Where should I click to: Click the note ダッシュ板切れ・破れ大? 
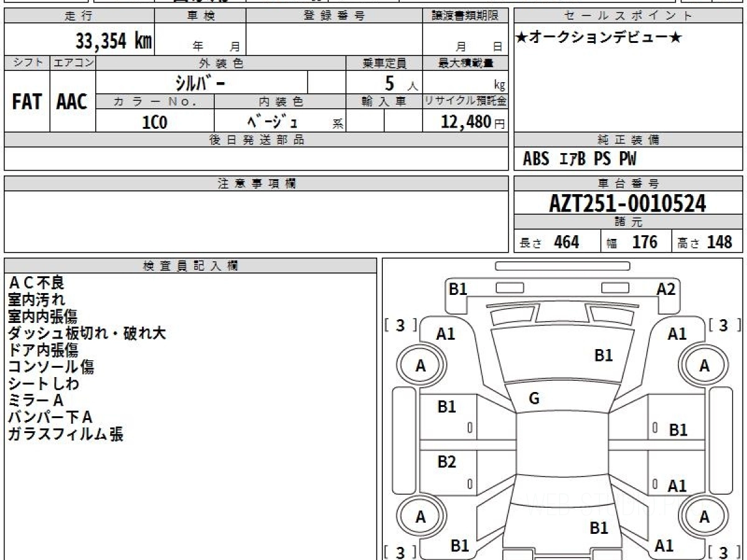click(x=87, y=334)
